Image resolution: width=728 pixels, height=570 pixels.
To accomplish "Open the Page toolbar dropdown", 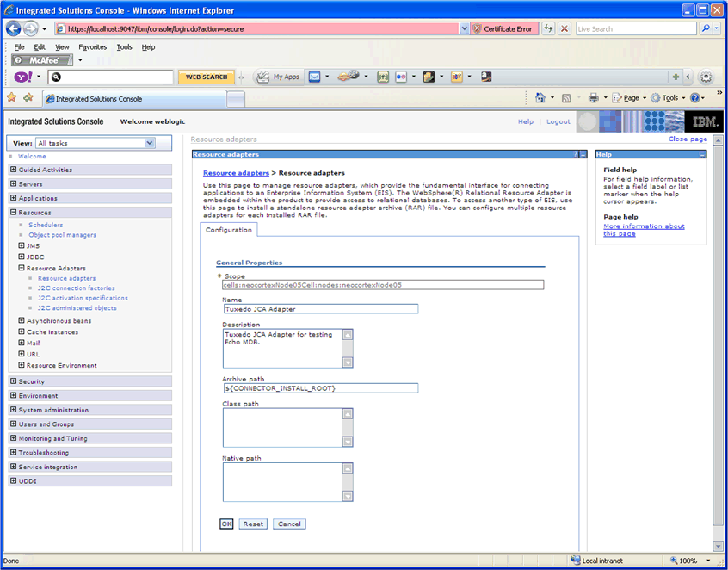I will [630, 98].
